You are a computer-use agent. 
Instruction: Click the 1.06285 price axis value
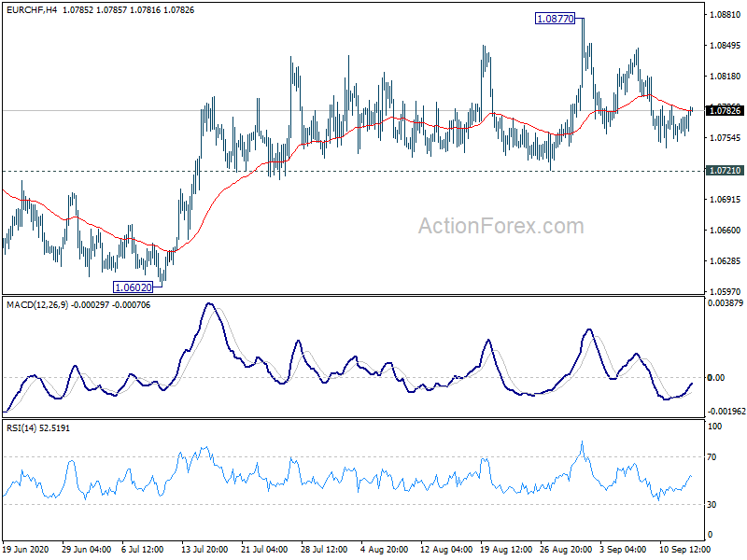(x=726, y=260)
